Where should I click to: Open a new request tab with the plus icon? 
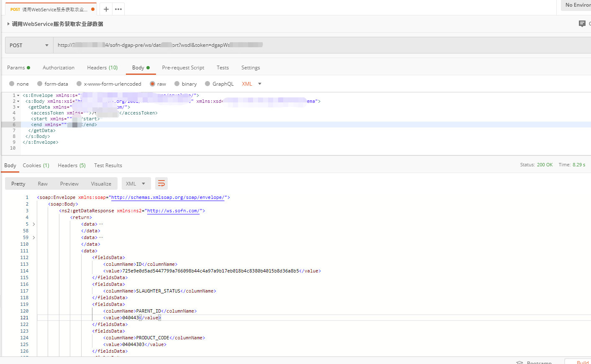pyautogui.click(x=106, y=8)
